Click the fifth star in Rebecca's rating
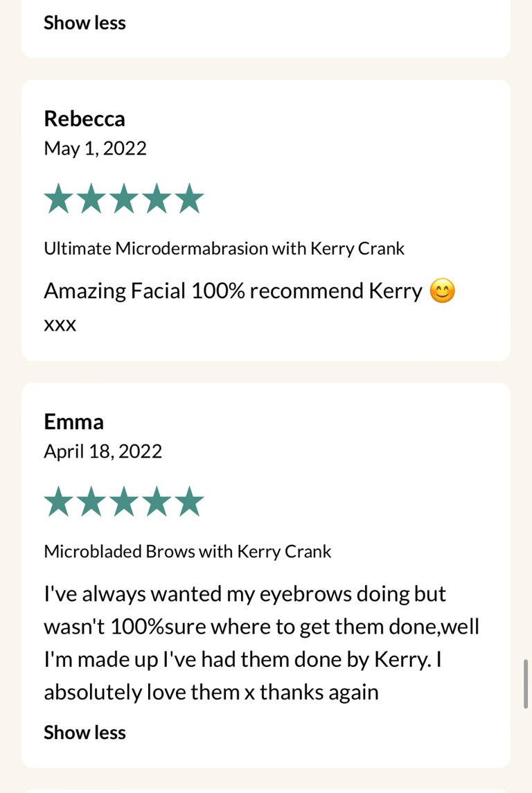Viewport: 532px width, 793px height. tap(189, 200)
